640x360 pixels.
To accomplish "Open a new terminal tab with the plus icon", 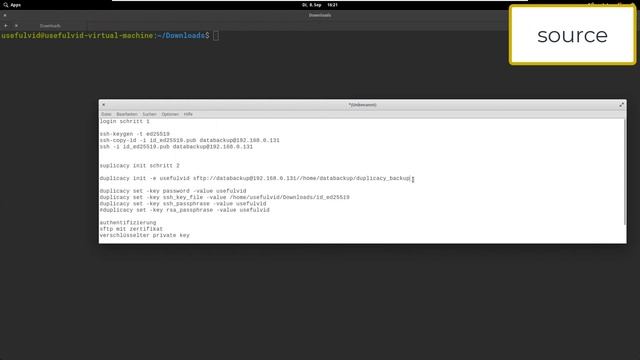I will pos(6,26).
